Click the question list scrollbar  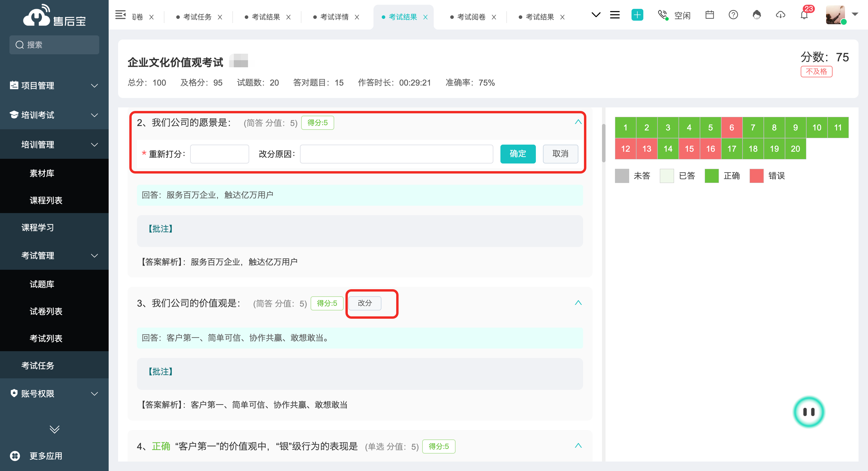click(603, 143)
